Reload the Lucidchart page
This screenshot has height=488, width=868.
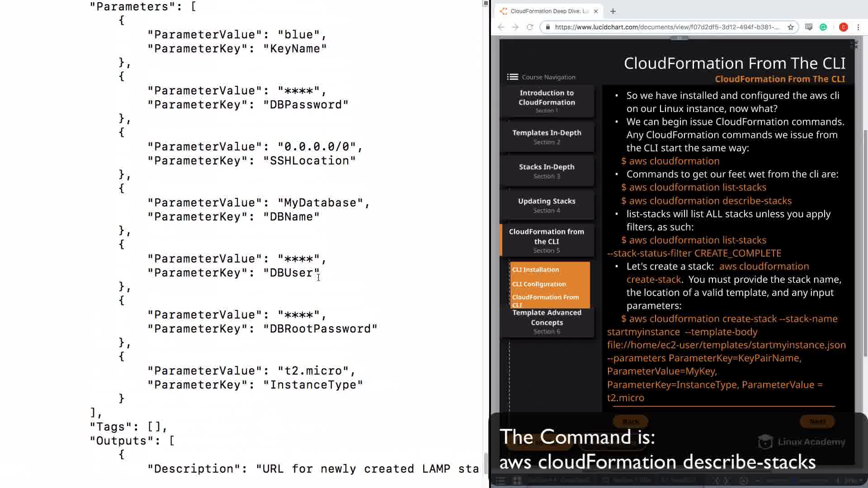[530, 27]
